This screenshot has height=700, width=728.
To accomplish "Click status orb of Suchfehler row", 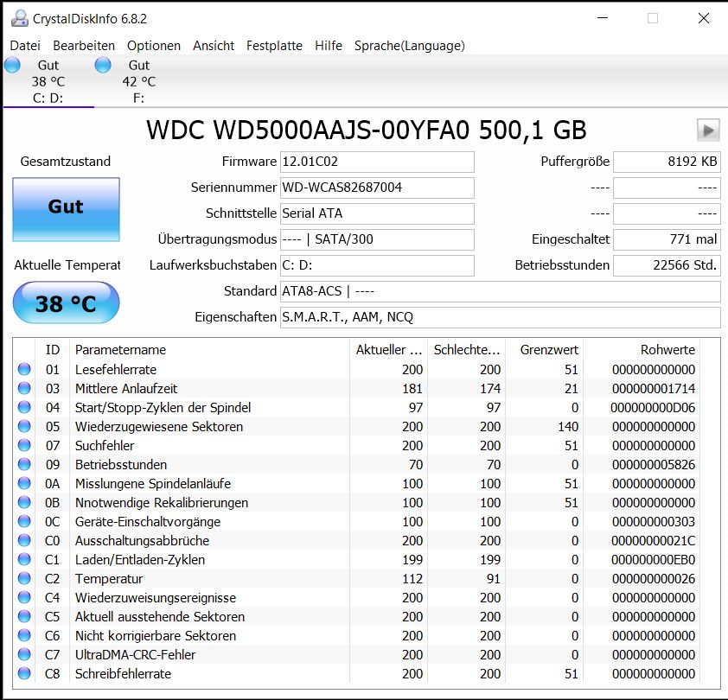I will 24,446.
